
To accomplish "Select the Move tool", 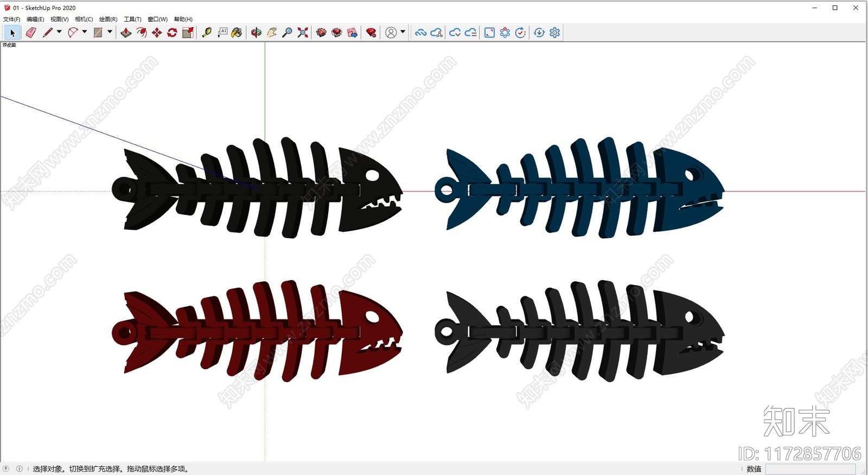I will click(x=157, y=33).
